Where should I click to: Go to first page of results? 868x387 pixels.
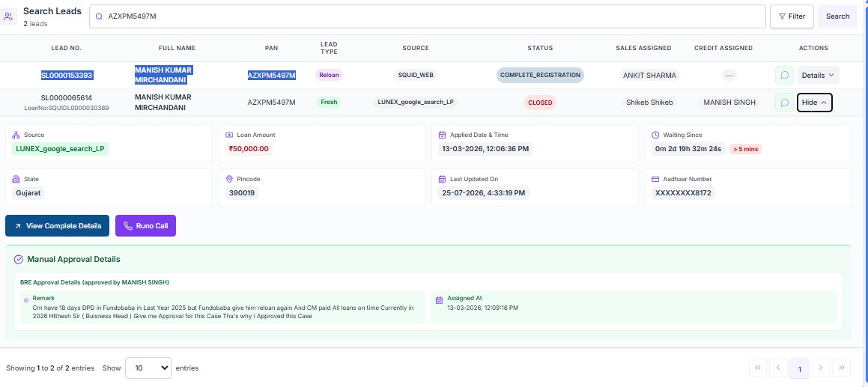pos(758,368)
